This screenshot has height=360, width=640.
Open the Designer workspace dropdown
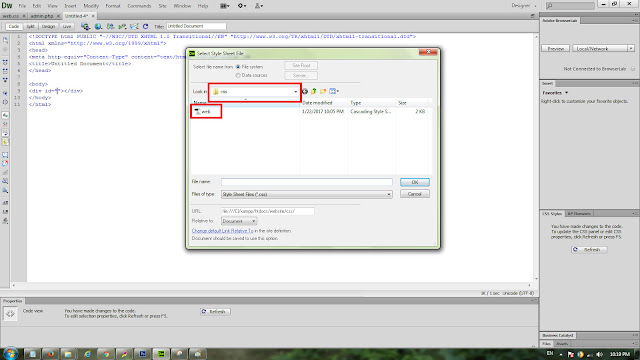pyautogui.click(x=524, y=6)
